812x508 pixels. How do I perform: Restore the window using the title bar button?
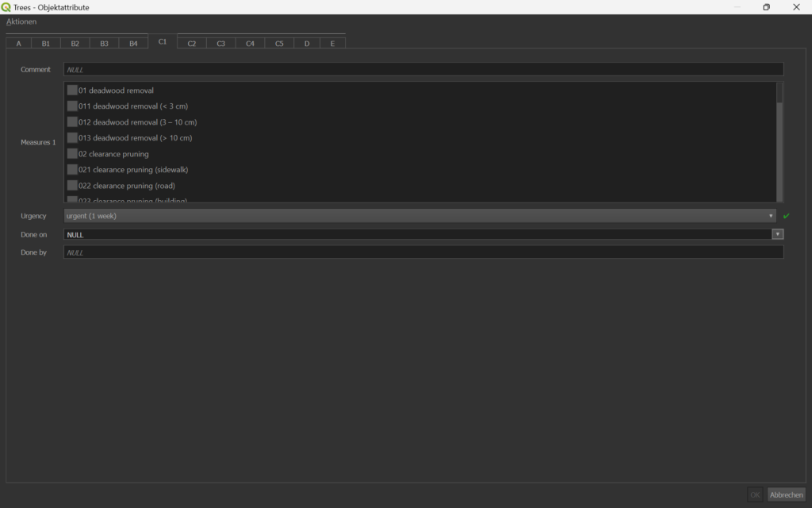766,7
